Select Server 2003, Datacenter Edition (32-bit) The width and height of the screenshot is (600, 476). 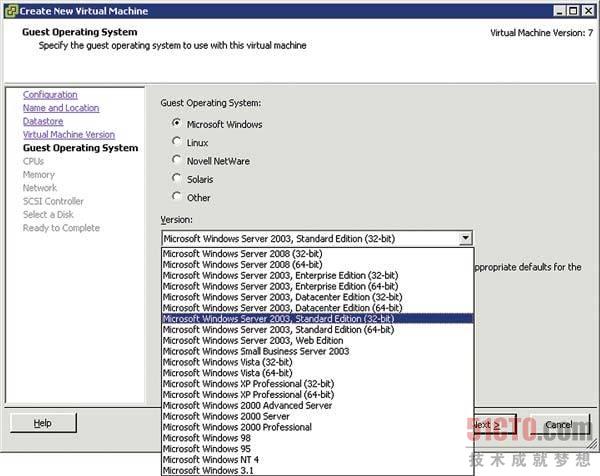click(317, 297)
